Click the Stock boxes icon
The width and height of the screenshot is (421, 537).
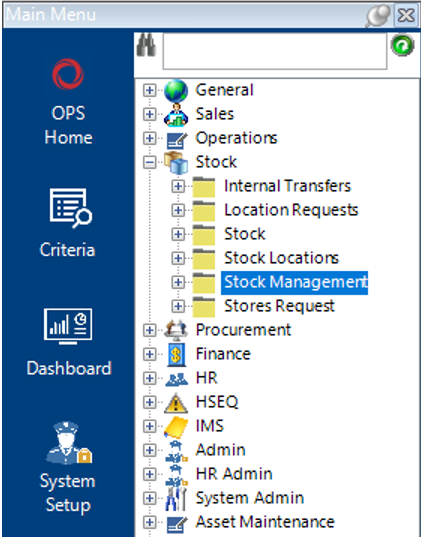176,163
